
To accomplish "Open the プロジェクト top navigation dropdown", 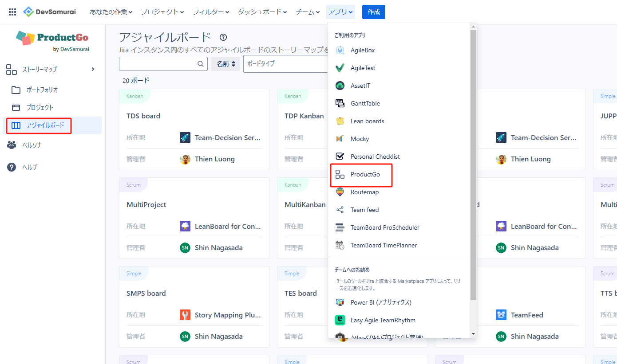I will 162,12.
